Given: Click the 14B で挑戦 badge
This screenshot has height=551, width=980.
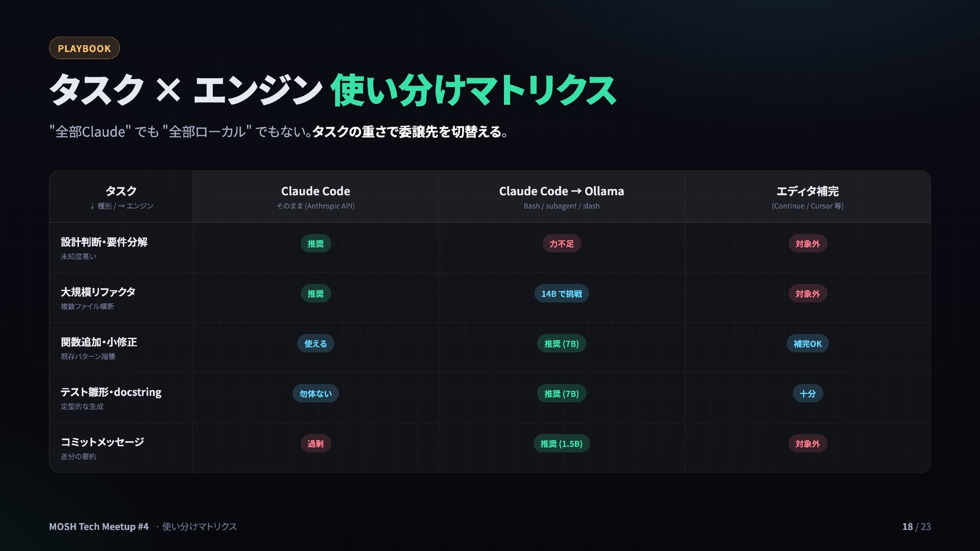Looking at the screenshot, I should click(561, 293).
